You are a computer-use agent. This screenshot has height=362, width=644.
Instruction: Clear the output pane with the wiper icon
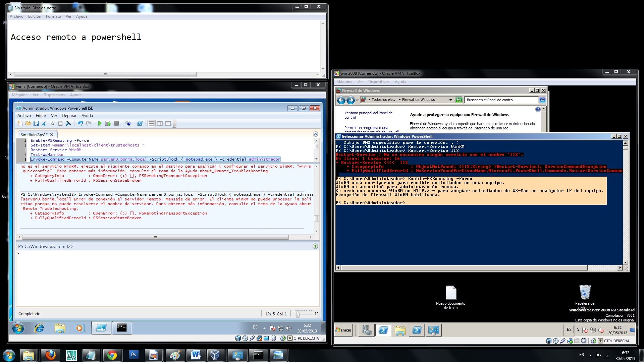pos(68,124)
